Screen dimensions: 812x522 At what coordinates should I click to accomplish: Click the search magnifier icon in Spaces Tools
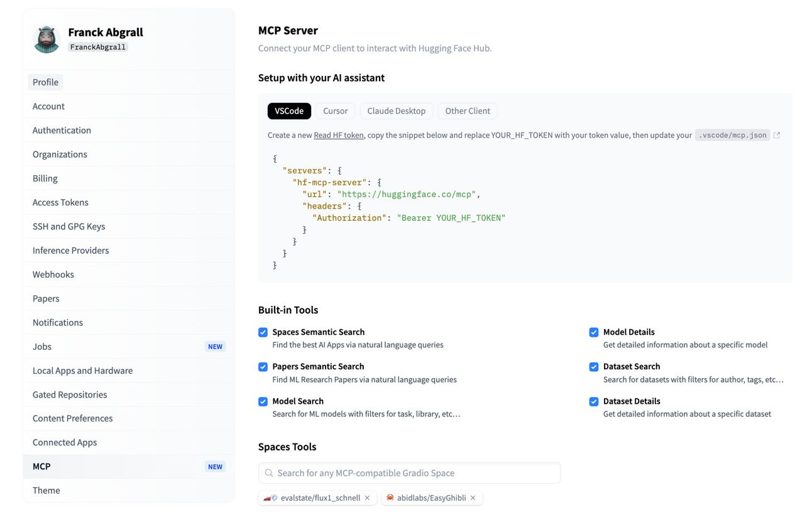click(269, 473)
